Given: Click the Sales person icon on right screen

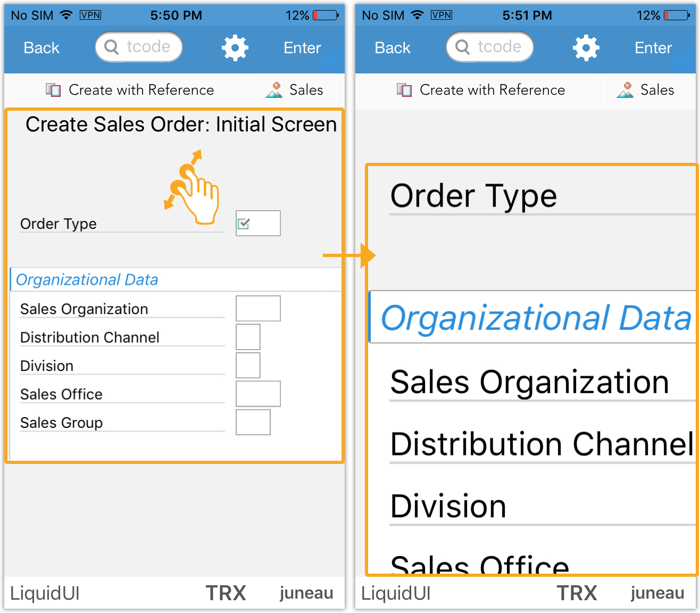Looking at the screenshot, I should click(626, 90).
